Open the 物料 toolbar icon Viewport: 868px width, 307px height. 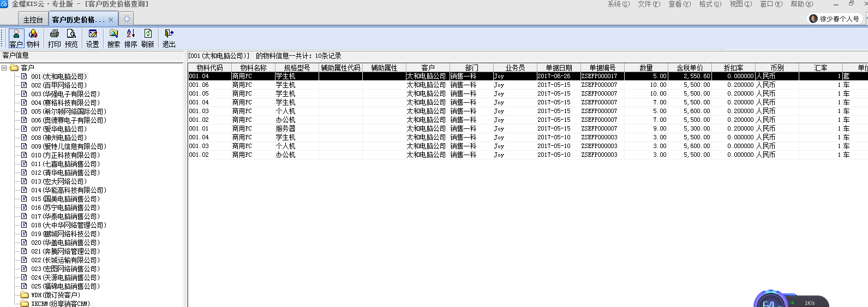coord(33,38)
